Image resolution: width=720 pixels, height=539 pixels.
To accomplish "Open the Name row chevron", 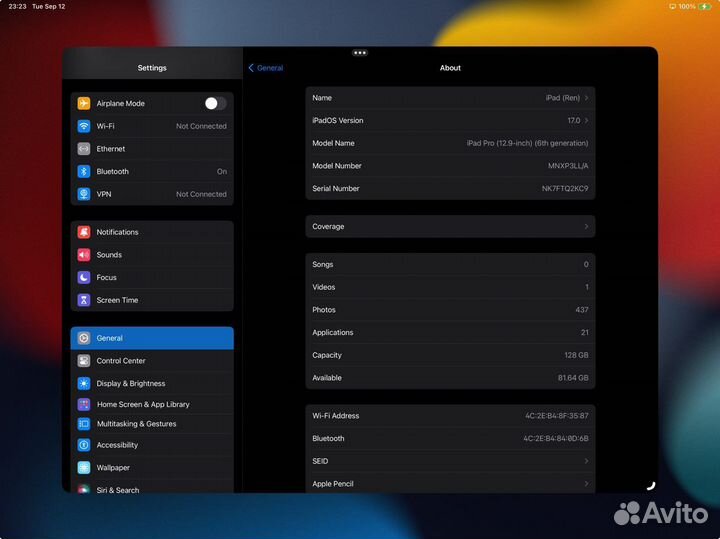I will [586, 98].
